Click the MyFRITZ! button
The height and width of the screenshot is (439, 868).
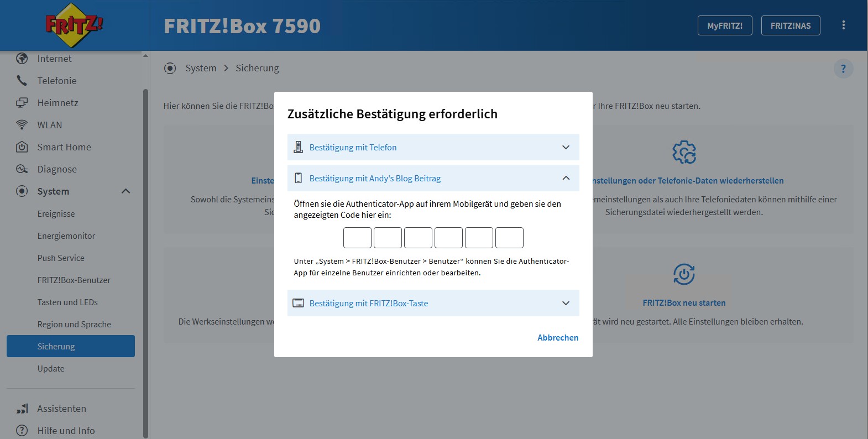click(x=725, y=25)
